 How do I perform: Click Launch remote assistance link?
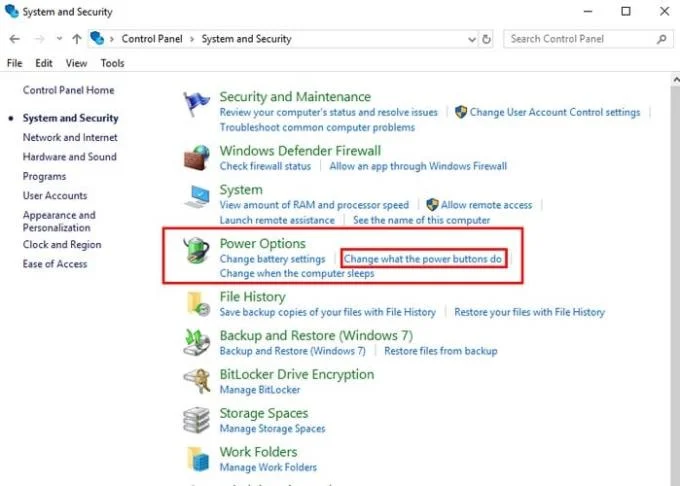click(x=277, y=220)
